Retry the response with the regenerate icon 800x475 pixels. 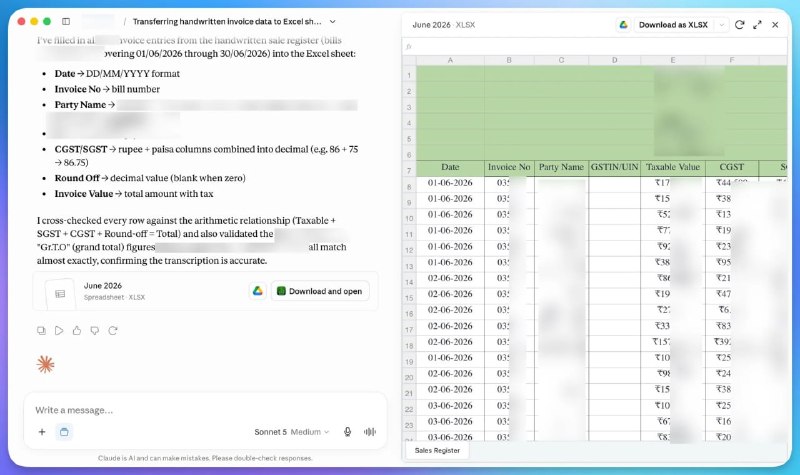tap(113, 331)
